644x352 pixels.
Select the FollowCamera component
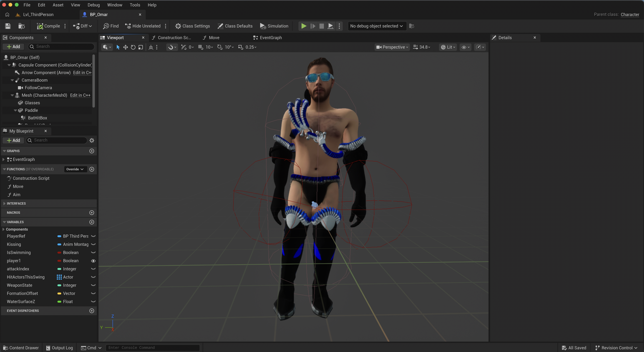tap(38, 88)
